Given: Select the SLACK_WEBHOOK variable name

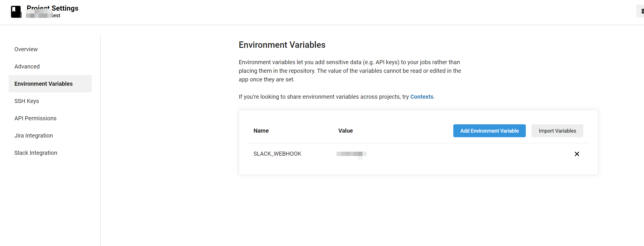Looking at the screenshot, I should (277, 154).
